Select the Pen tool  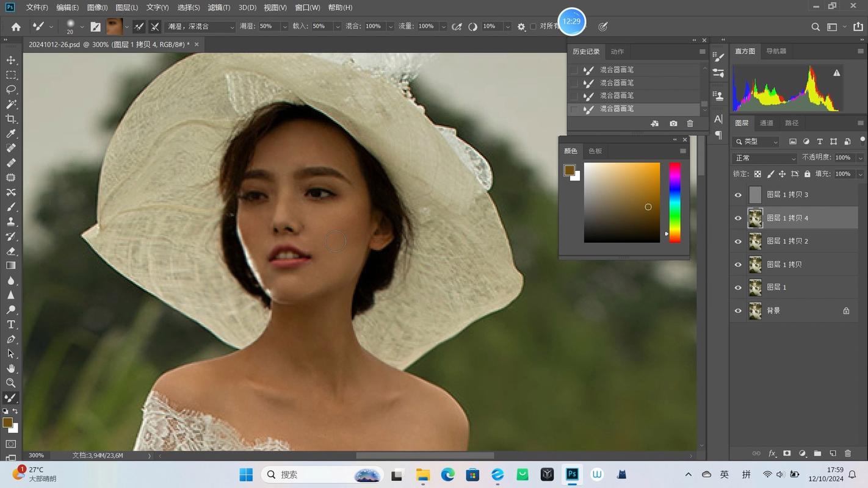(11, 339)
